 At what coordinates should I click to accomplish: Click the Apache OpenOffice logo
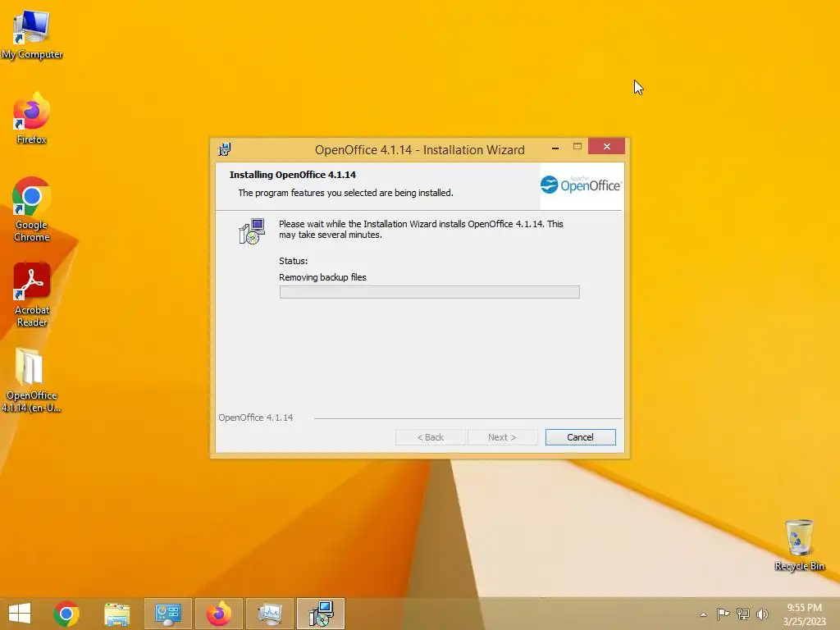(x=581, y=185)
